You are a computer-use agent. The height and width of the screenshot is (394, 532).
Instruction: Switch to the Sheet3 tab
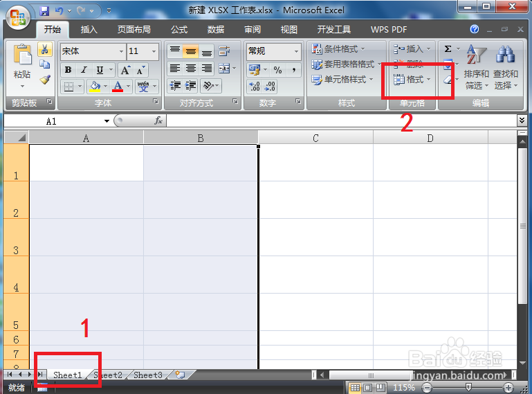pyautogui.click(x=148, y=375)
